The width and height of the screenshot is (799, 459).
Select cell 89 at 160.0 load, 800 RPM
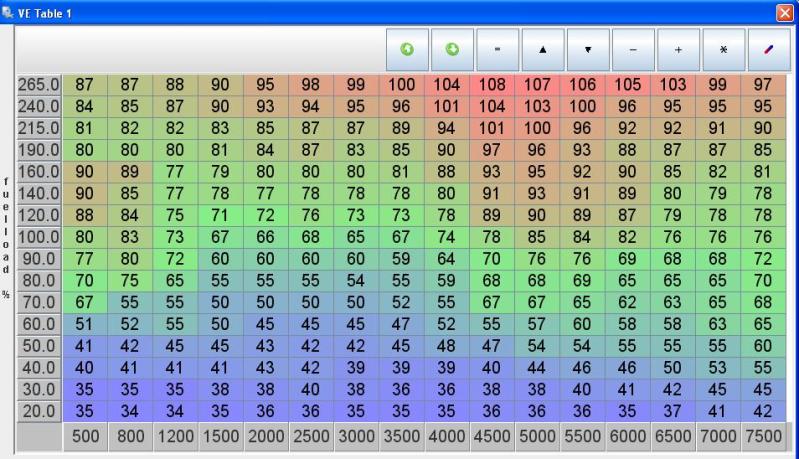pos(130,172)
